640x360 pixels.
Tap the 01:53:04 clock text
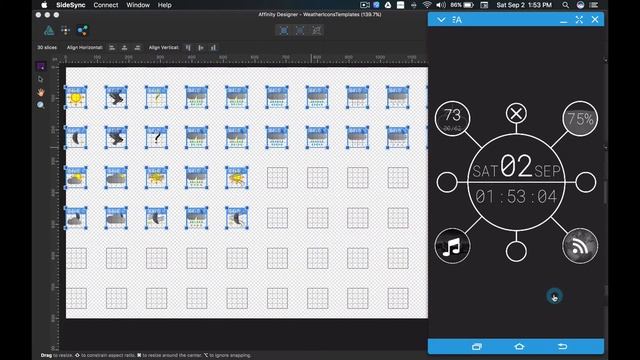coord(516,197)
